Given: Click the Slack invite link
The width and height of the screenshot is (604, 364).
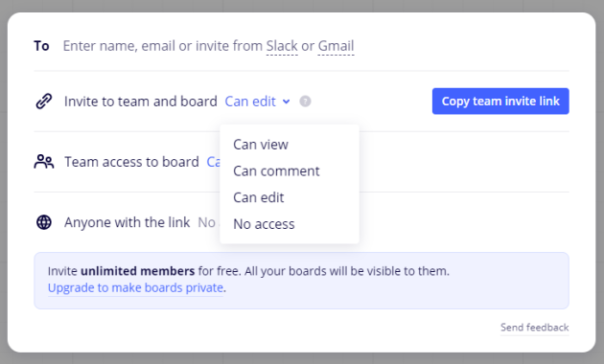Looking at the screenshot, I should click(282, 46).
